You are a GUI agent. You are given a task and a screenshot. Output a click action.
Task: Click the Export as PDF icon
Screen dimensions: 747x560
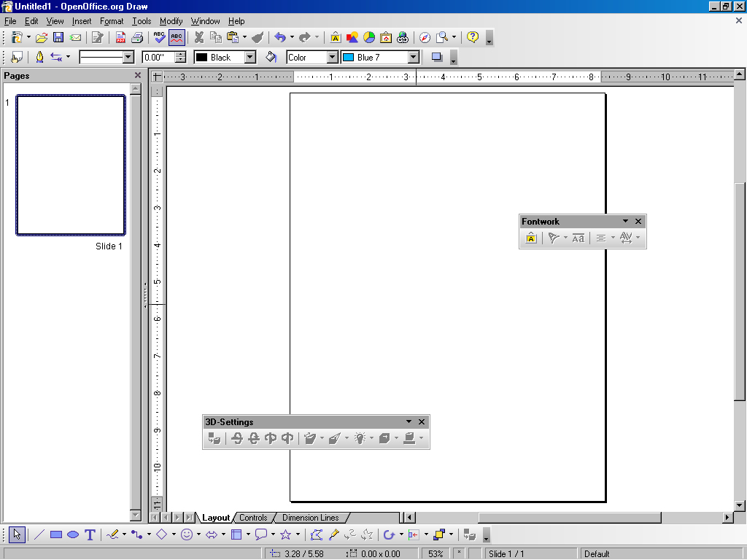click(x=121, y=38)
